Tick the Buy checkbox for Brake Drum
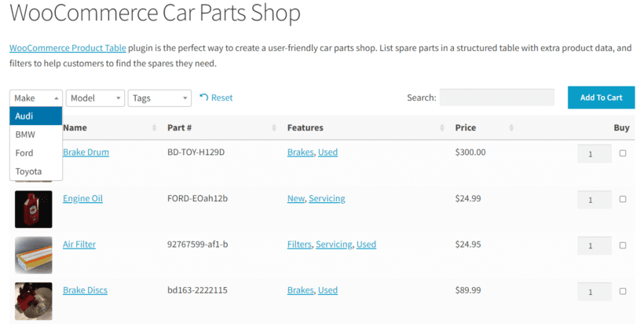Image resolution: width=644 pixels, height=324 pixels. point(623,153)
